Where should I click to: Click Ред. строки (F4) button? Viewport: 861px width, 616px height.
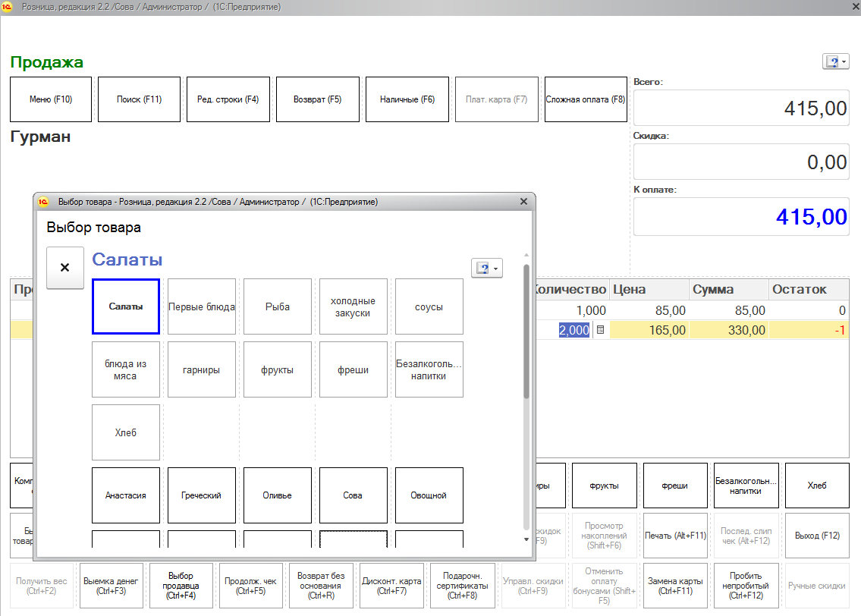point(228,99)
